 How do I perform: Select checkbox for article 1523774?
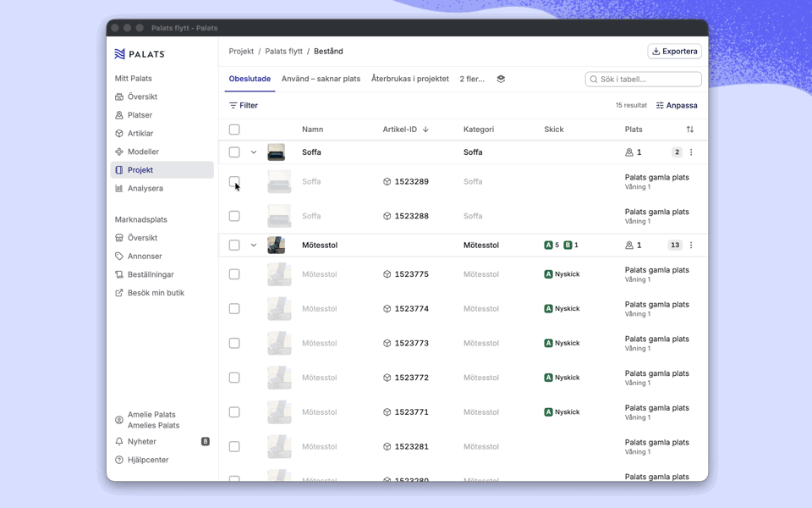pos(234,309)
